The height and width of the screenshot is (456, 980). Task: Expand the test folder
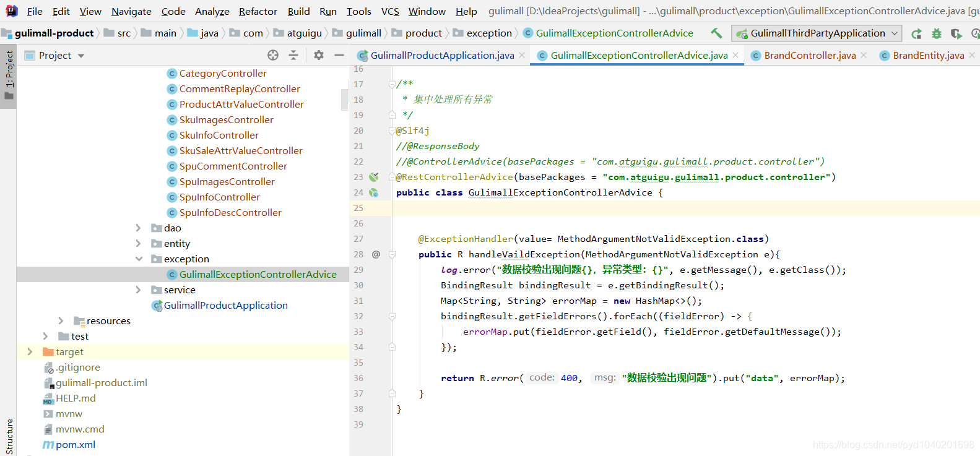(x=45, y=336)
